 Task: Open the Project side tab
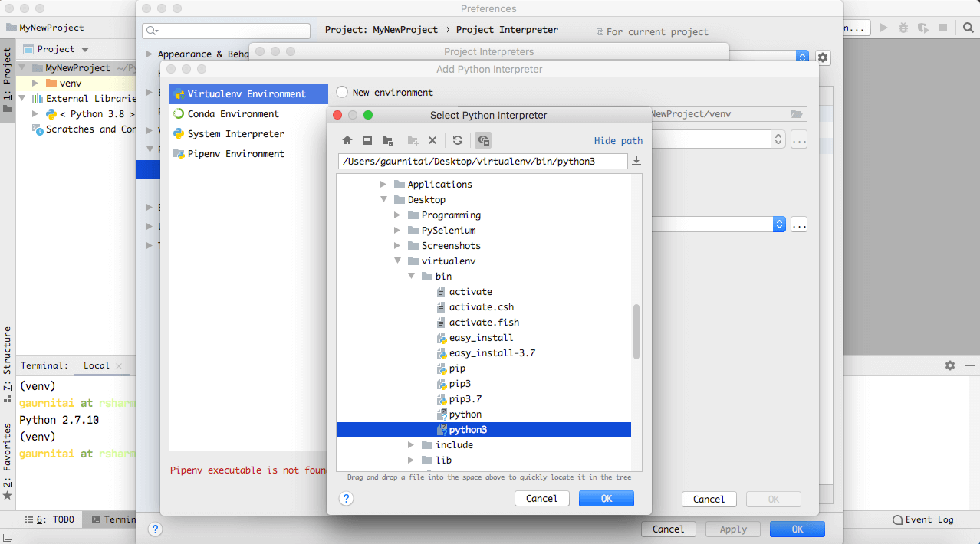[x=8, y=80]
